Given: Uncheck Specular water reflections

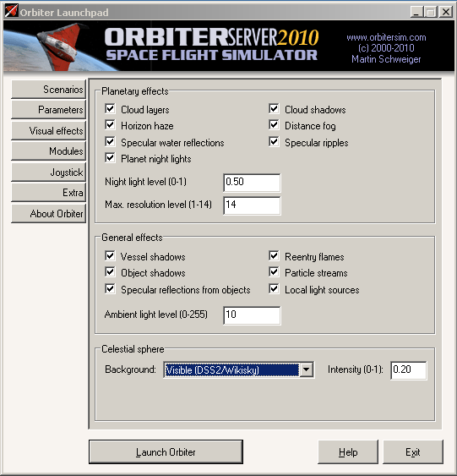Looking at the screenshot, I should click(110, 142).
